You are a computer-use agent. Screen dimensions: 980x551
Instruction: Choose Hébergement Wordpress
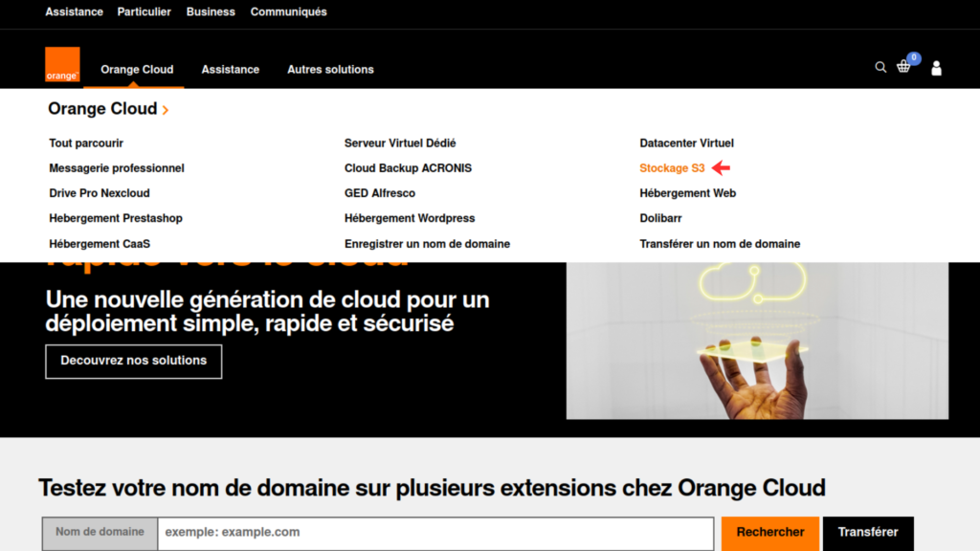point(410,218)
